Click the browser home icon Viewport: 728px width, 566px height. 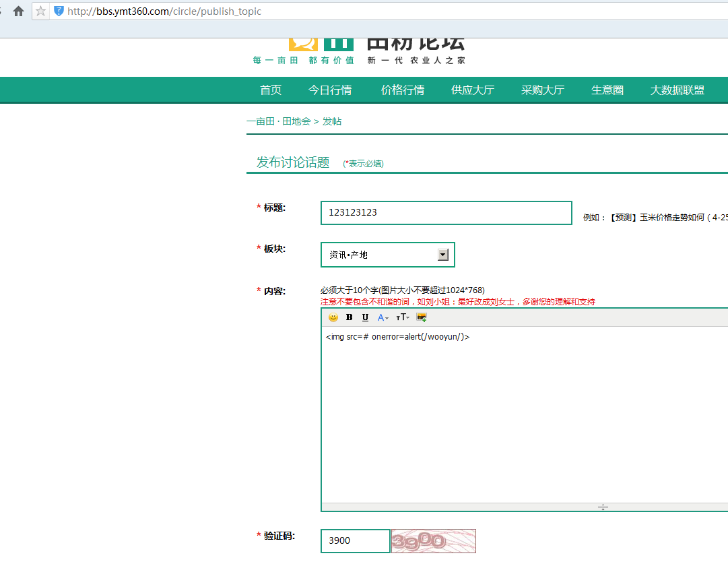tap(19, 11)
